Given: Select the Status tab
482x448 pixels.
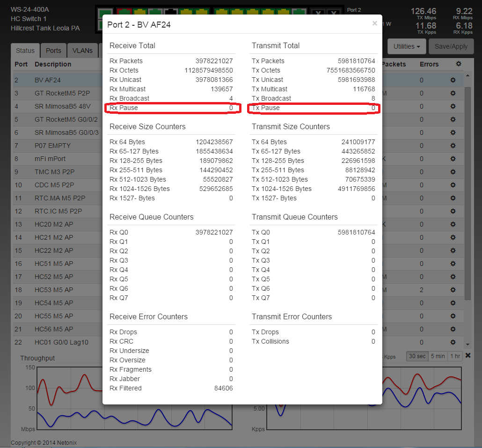Looking at the screenshot, I should 25,51.
